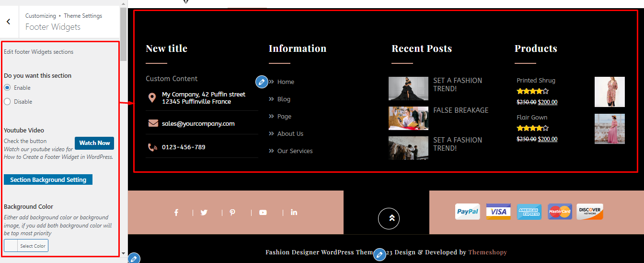Click the back arrow in customizer header
The width and height of the screenshot is (644, 263).
pos(8,22)
